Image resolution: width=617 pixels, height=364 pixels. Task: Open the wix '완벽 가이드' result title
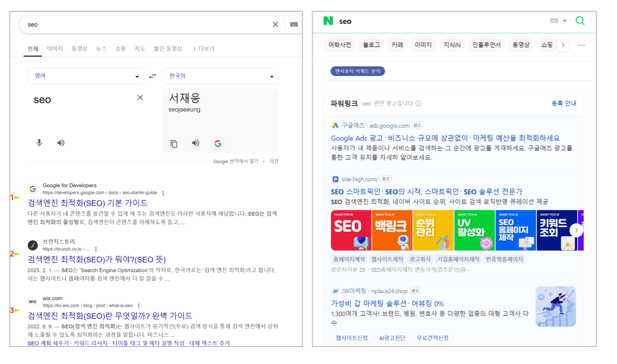[110, 316]
